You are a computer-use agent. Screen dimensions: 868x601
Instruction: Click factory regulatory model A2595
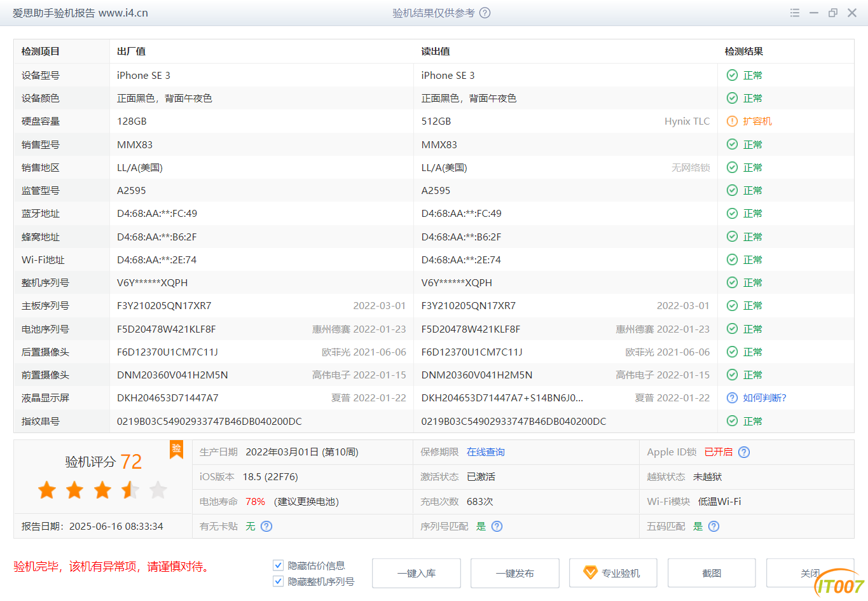coord(132,190)
